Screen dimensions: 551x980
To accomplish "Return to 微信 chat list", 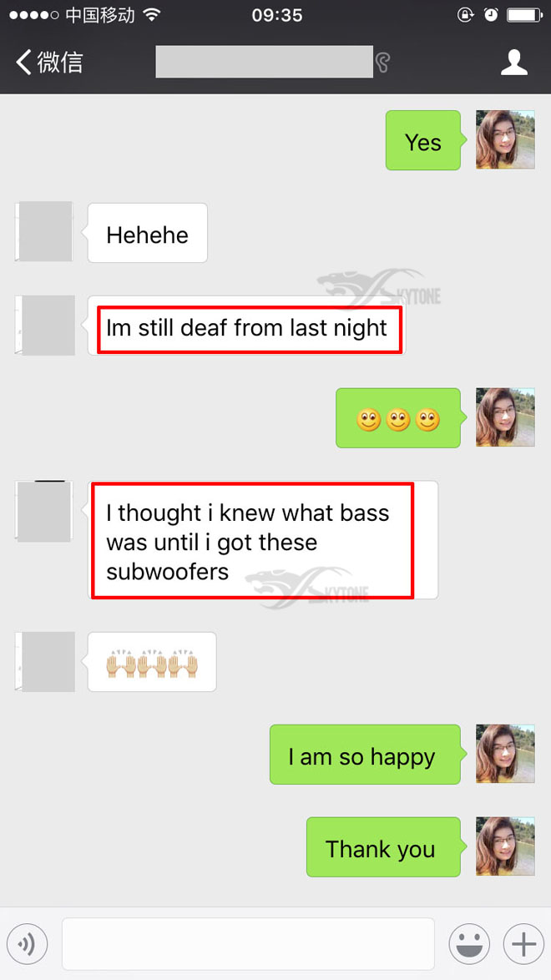I will pos(60,63).
